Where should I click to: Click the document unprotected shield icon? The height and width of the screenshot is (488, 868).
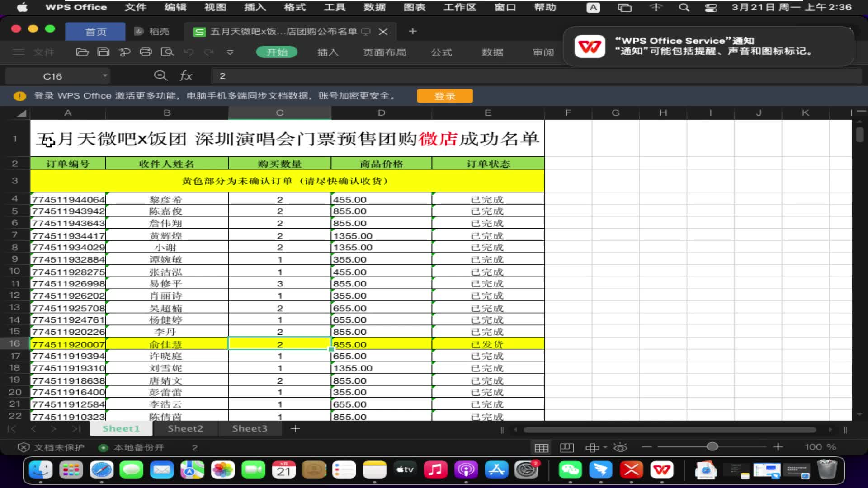tap(23, 447)
